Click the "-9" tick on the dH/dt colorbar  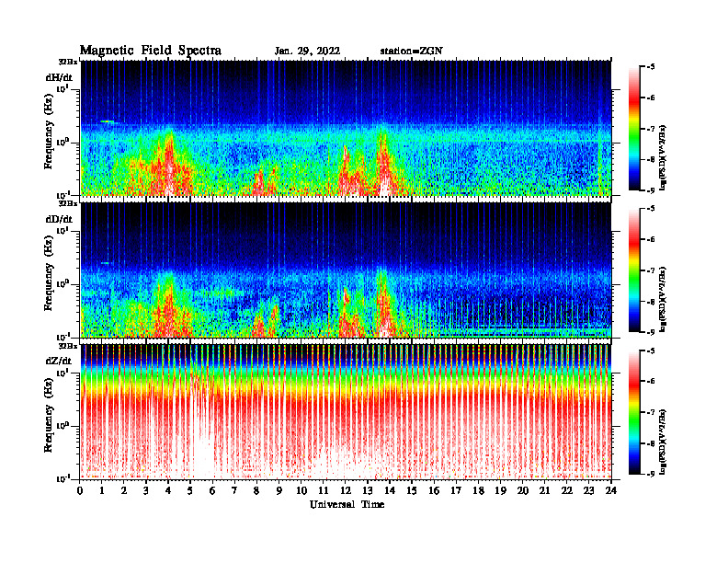(x=651, y=190)
